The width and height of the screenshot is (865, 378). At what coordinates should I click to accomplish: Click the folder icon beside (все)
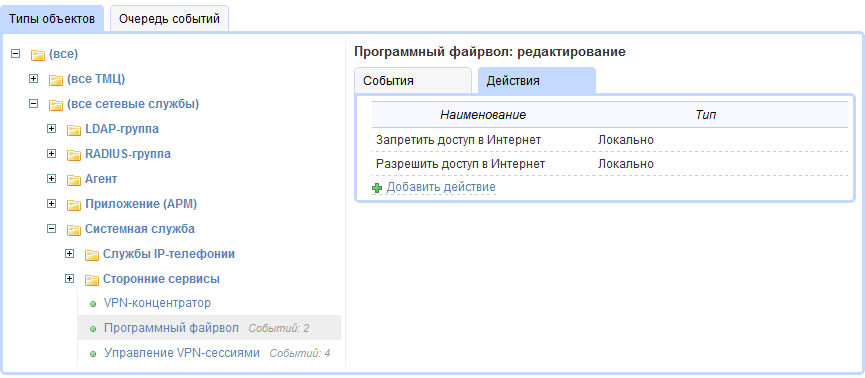tap(38, 55)
